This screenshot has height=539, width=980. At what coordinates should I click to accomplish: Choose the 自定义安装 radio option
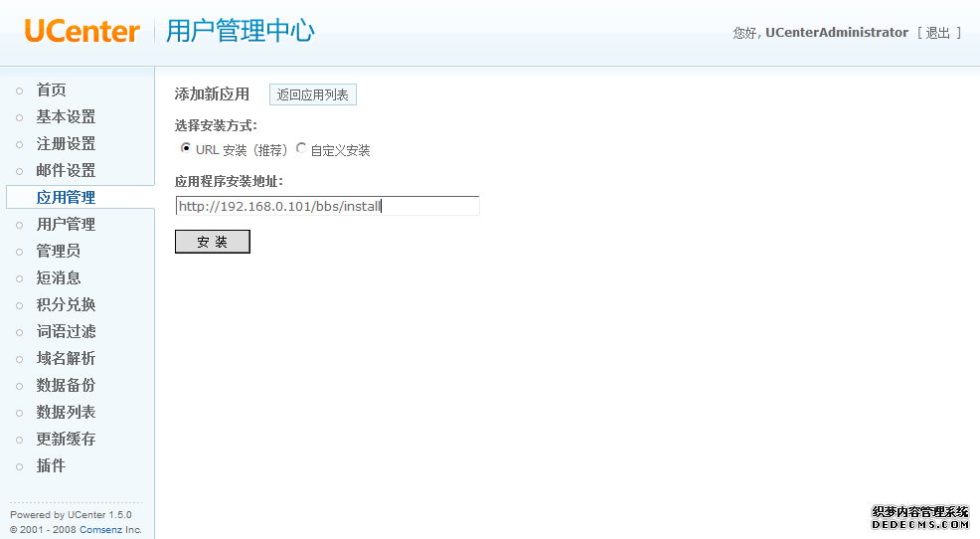[x=301, y=149]
